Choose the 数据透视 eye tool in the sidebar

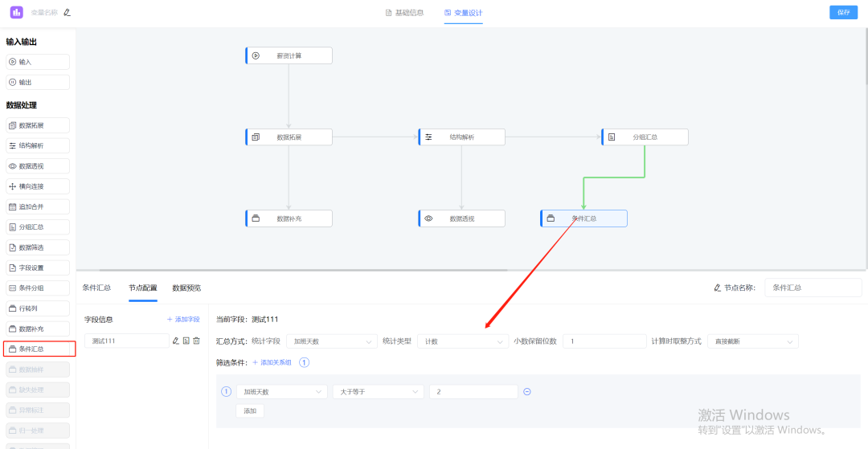(x=38, y=166)
